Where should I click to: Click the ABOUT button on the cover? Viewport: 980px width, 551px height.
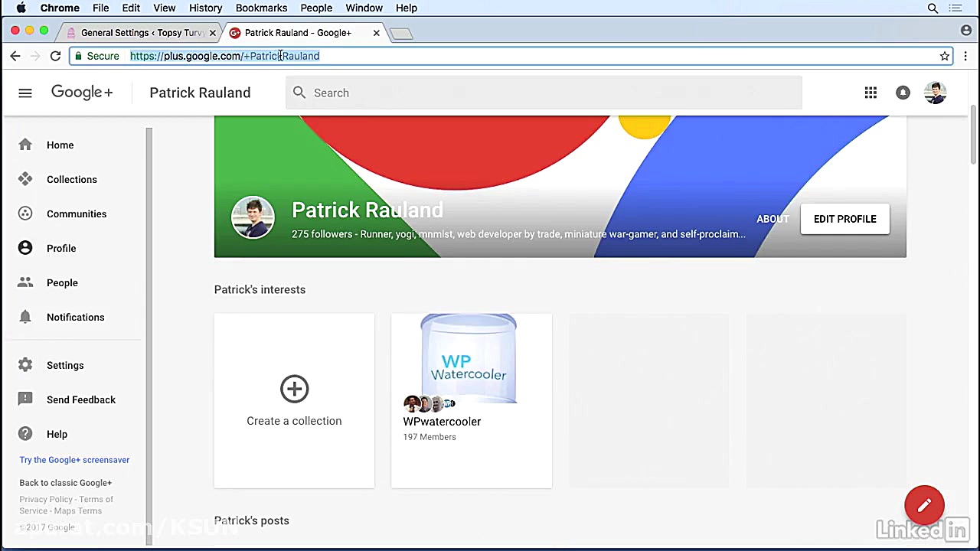pos(773,219)
